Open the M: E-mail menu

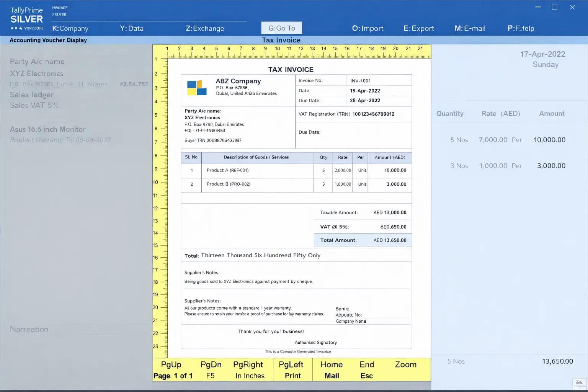click(x=470, y=28)
